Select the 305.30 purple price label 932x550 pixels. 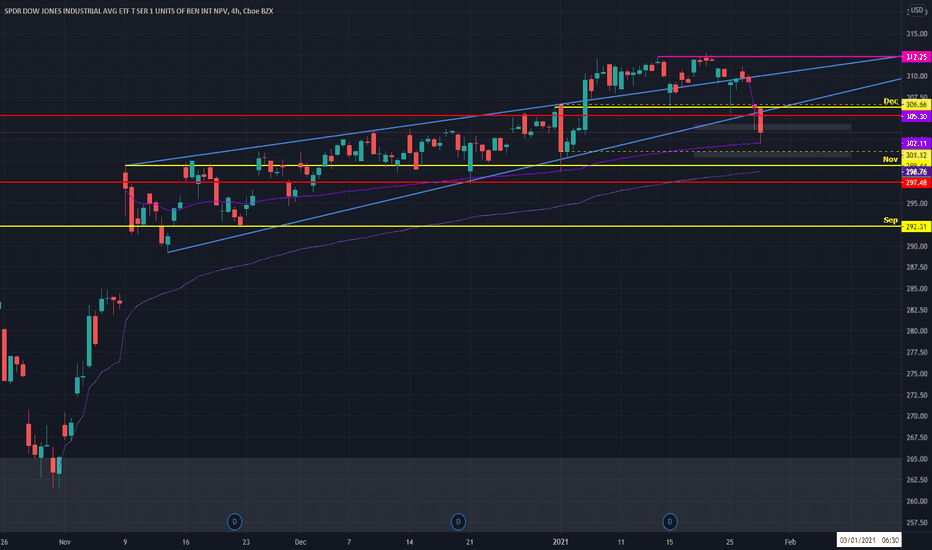(916, 117)
